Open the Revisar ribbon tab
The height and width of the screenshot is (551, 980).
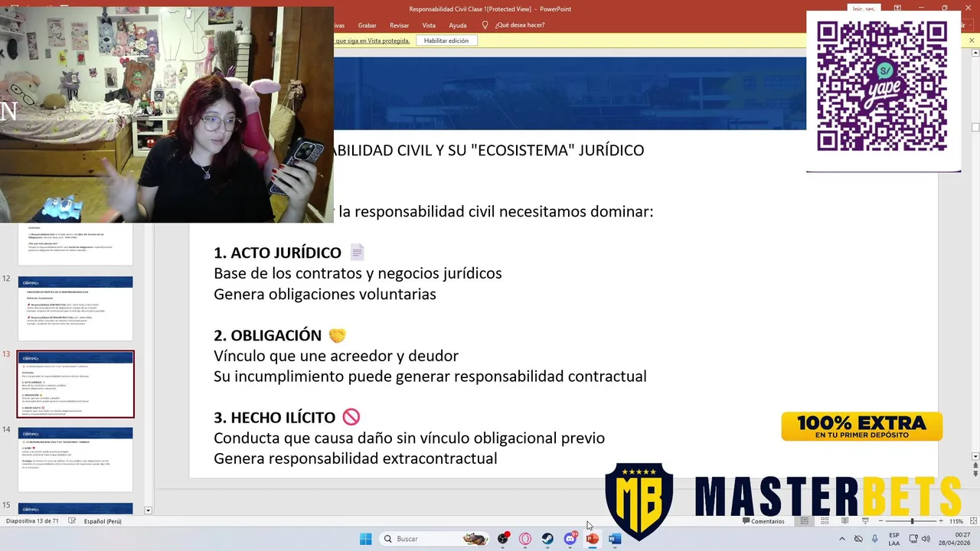[399, 25]
